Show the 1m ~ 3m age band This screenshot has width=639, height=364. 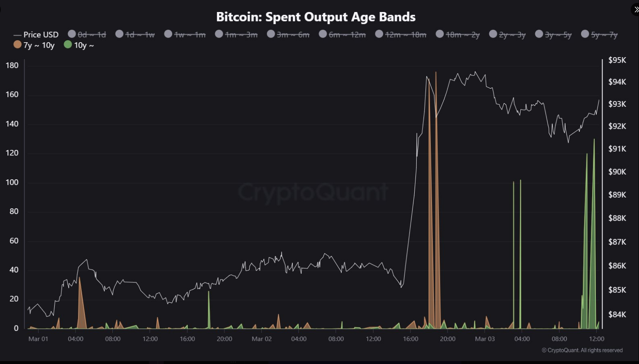[236, 35]
